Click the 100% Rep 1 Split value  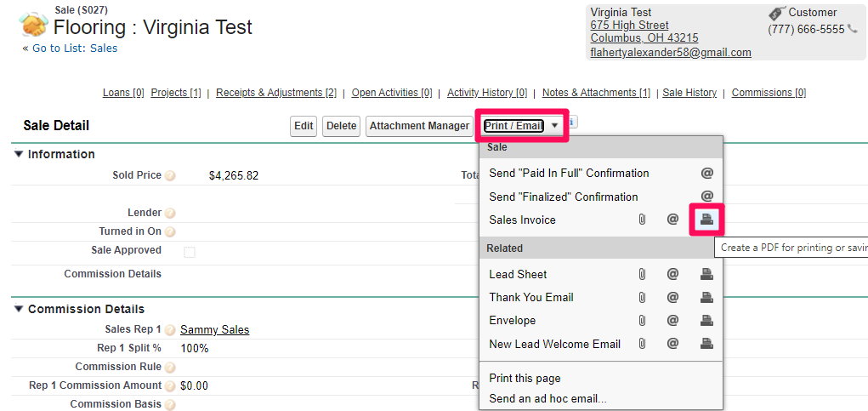pos(195,349)
